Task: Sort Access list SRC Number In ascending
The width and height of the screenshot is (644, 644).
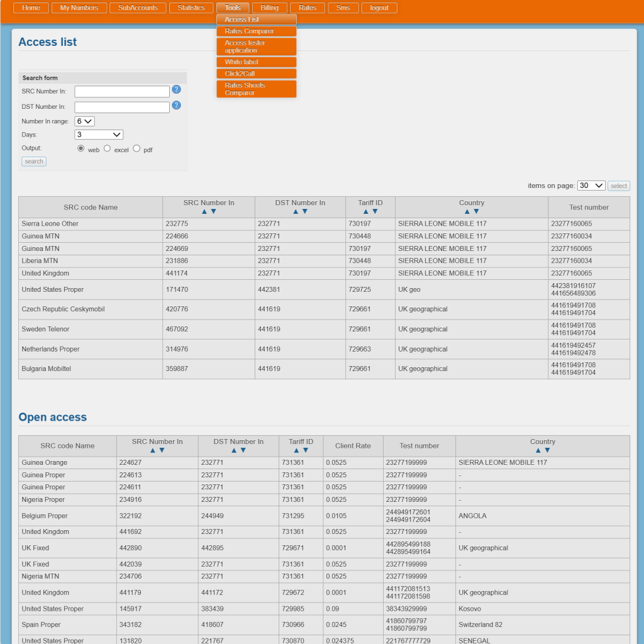Action: click(204, 211)
